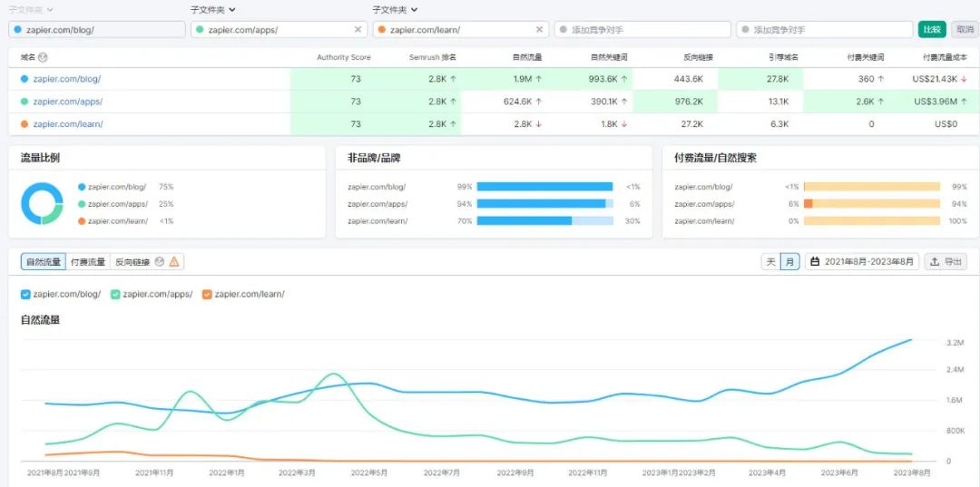The width and height of the screenshot is (980, 487).
Task: Open zapier.com/blog/ link in table
Action: coord(67,79)
